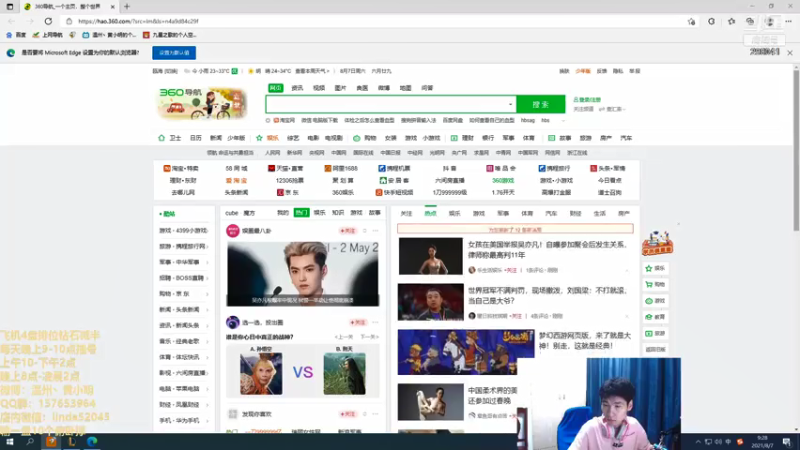Click the 娱乐 star icon in nav
The image size is (800, 450).
pyautogui.click(x=259, y=138)
